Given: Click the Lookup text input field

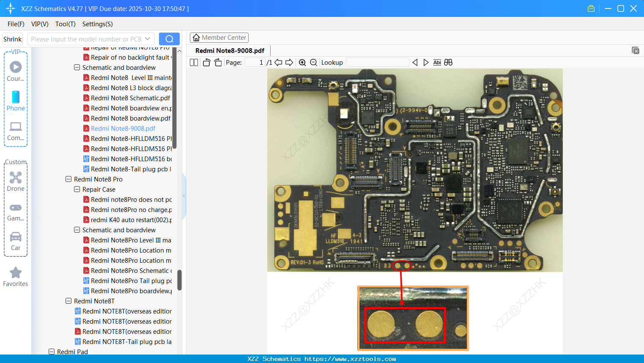Looking at the screenshot, I should (377, 63).
